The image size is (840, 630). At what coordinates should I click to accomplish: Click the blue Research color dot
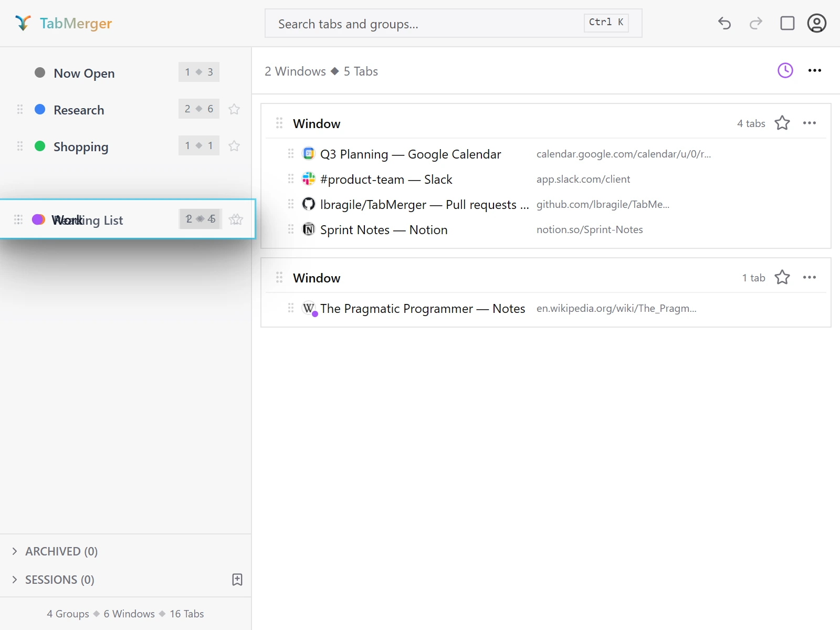click(x=40, y=109)
